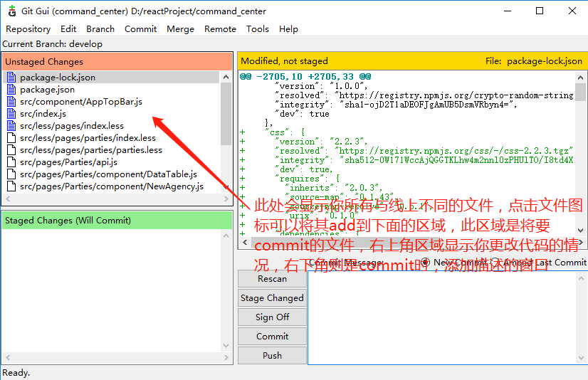Open the Edit menu
Image resolution: width=588 pixels, height=380 pixels.
(68, 29)
